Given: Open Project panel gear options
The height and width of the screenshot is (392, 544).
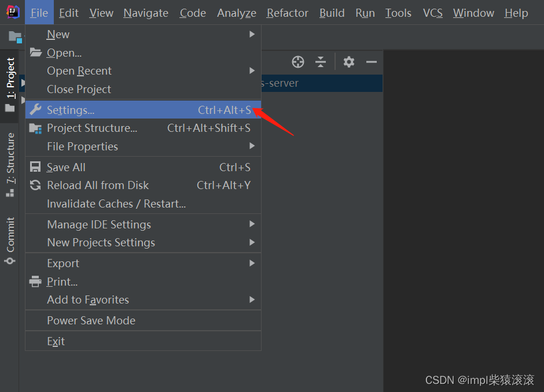Looking at the screenshot, I should coord(348,62).
